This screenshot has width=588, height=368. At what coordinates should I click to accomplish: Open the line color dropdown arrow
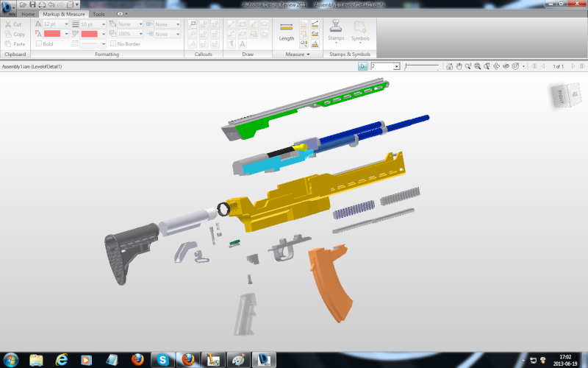click(x=104, y=34)
